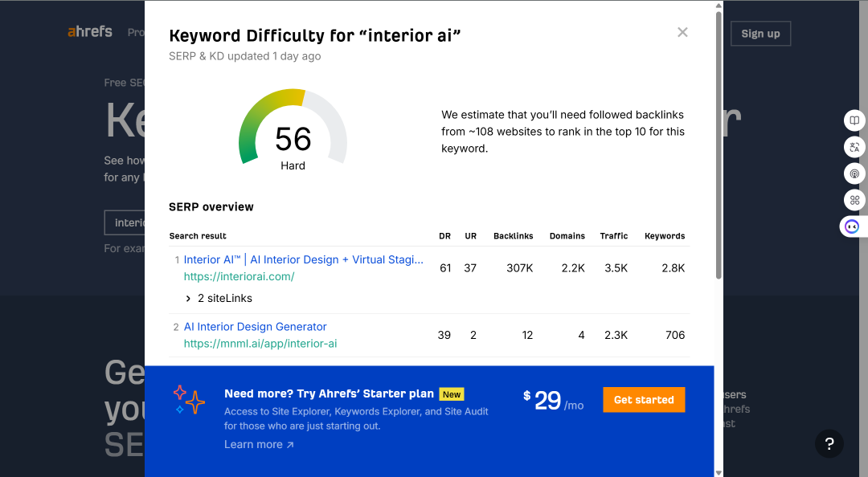Click the Sign up button
Image resolution: width=868 pixels, height=477 pixels.
pos(760,34)
